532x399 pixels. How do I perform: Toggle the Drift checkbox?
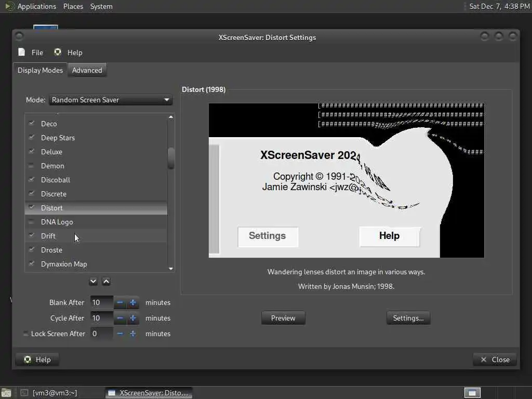(32, 235)
